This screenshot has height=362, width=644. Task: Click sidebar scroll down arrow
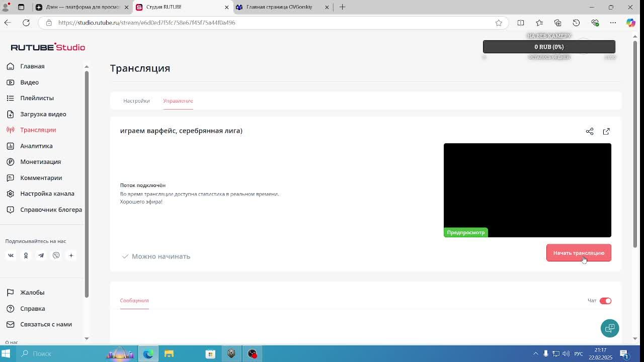(x=87, y=338)
